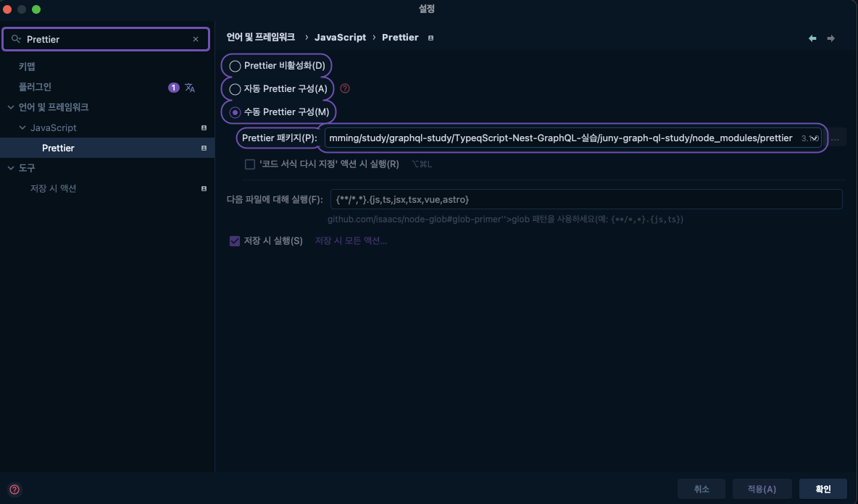Open 저장 시 모든 액션 link

click(x=351, y=241)
